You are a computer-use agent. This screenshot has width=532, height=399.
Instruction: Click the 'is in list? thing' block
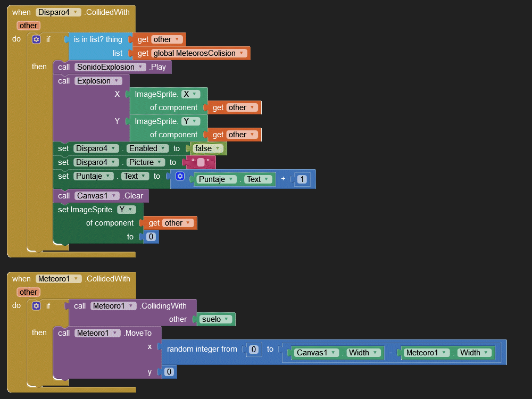(x=98, y=39)
